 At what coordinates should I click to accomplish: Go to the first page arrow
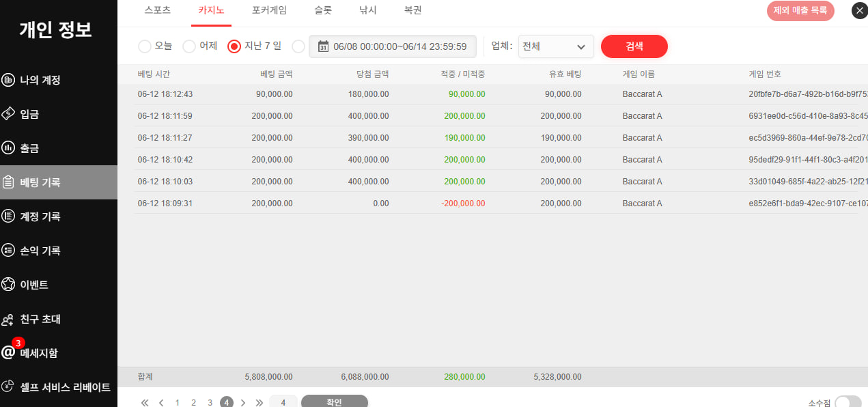click(145, 403)
